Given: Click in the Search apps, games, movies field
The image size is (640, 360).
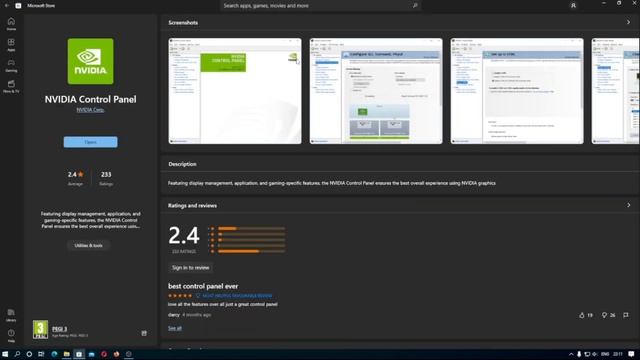Looking at the screenshot, I should tap(320, 6).
